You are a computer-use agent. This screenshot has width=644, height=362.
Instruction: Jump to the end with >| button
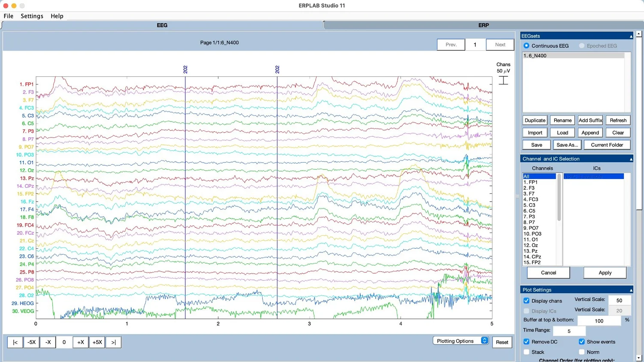113,342
